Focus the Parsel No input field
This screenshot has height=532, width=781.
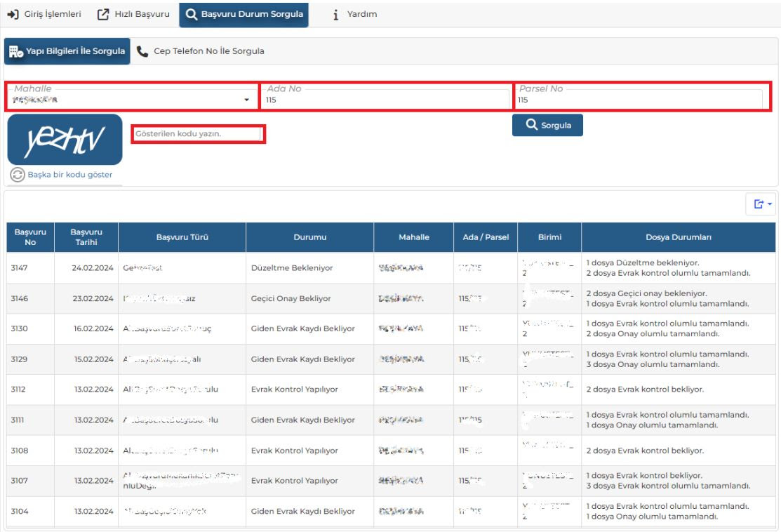tap(639, 100)
